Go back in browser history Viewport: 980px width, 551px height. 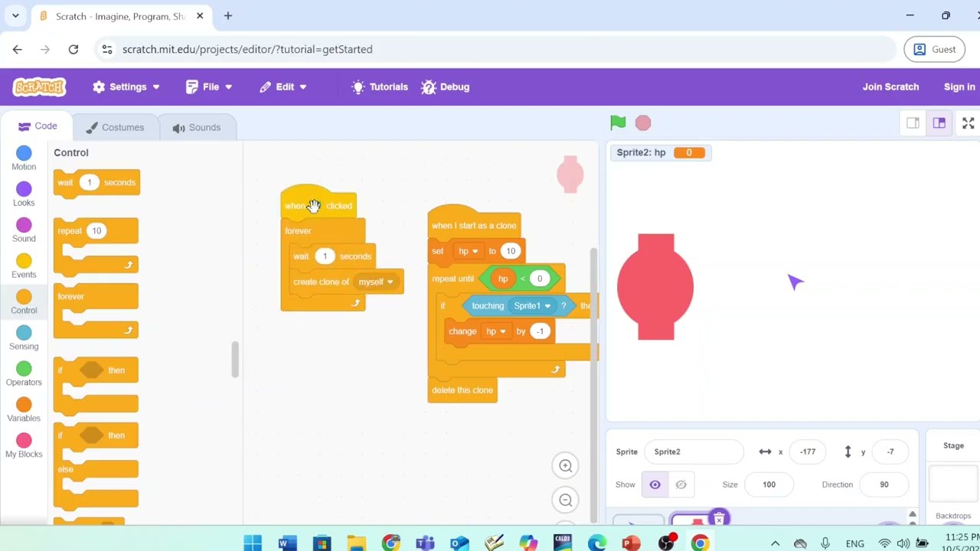coord(18,49)
